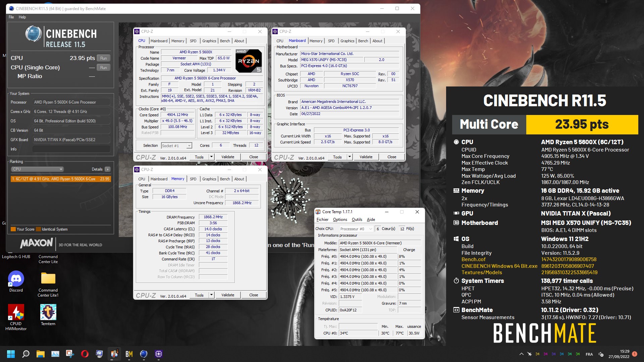Click Validate in CPU-Z Memory window
644x362 pixels.
(x=228, y=295)
